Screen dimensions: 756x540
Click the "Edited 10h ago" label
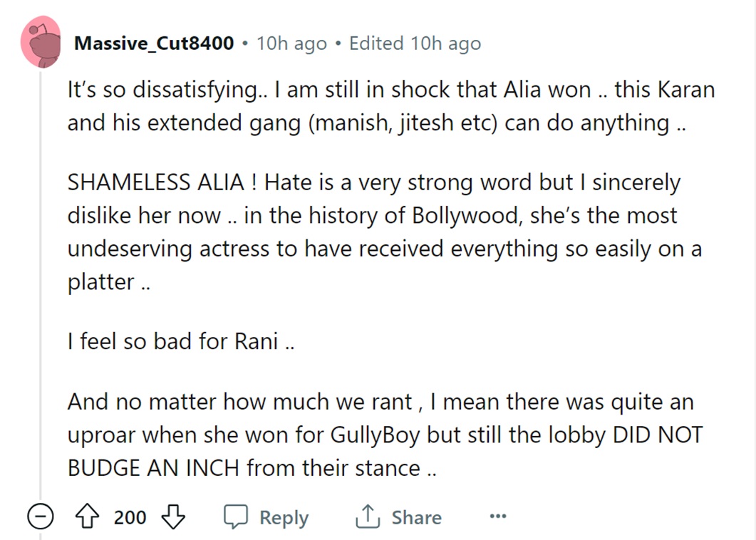[415, 43]
